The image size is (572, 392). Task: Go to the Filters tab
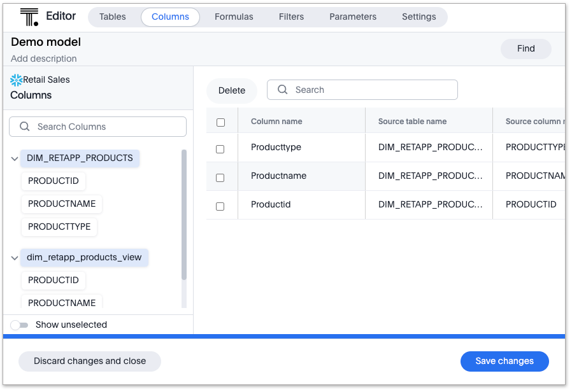pyautogui.click(x=291, y=17)
